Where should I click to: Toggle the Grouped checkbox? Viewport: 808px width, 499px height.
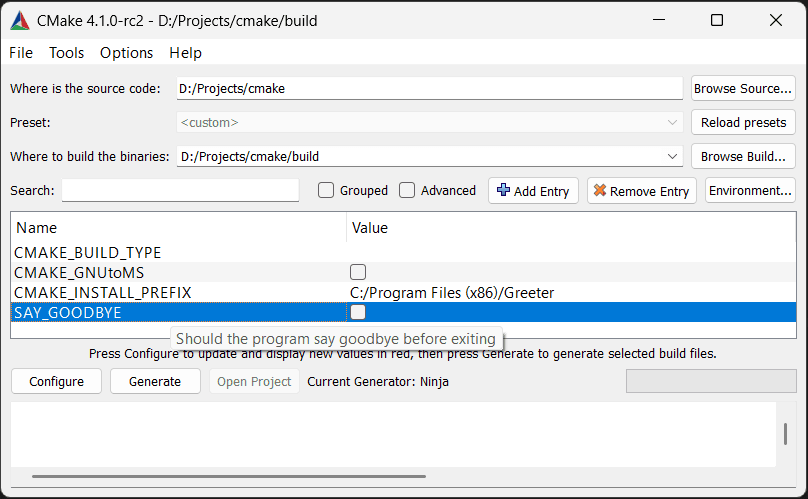(x=326, y=190)
